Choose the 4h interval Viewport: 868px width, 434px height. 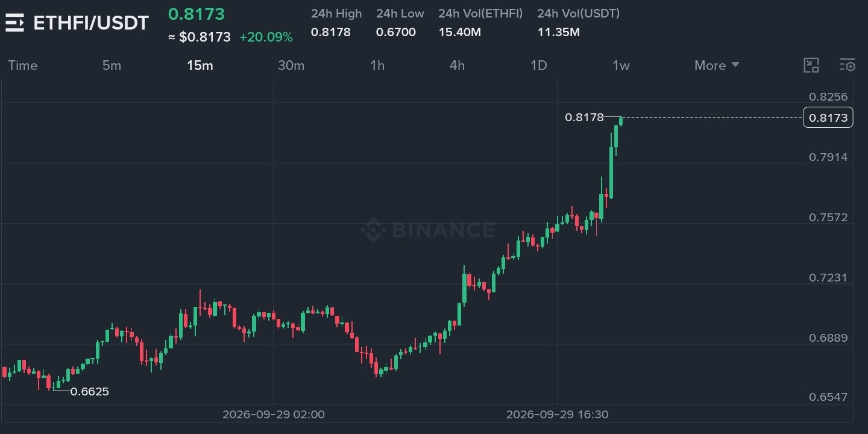pos(458,65)
